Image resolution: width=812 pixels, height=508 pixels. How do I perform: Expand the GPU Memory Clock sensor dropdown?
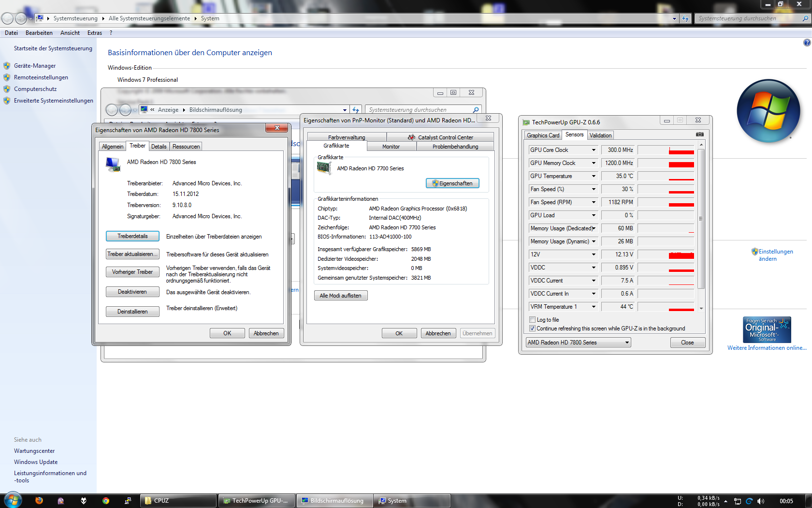click(594, 163)
